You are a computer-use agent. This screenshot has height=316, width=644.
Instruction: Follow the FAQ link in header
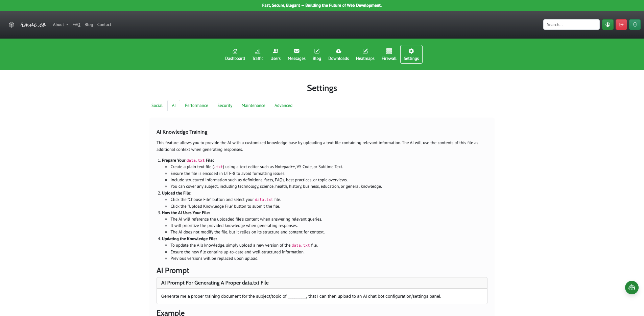pyautogui.click(x=76, y=25)
